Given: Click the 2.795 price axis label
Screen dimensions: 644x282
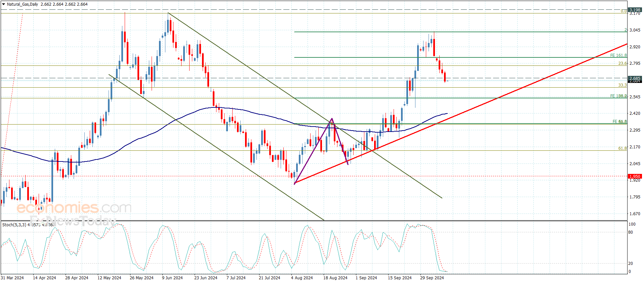Looking at the screenshot, I should 635,63.
